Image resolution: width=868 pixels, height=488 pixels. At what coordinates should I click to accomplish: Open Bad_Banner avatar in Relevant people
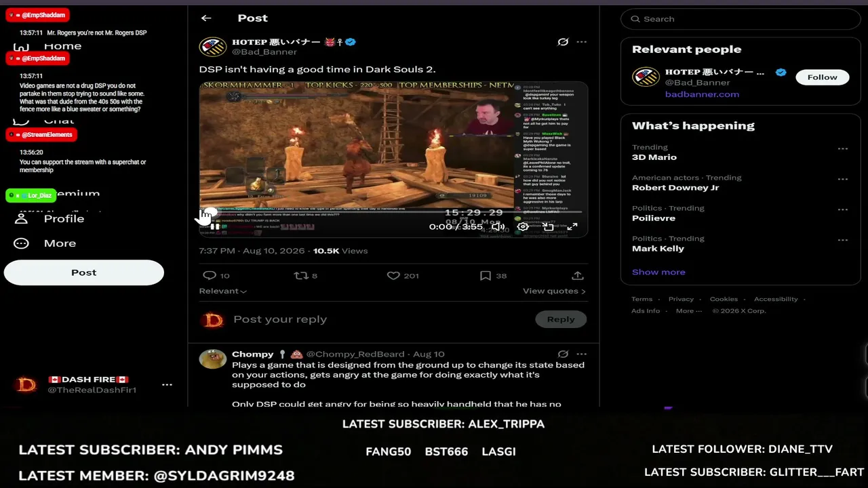click(x=646, y=77)
